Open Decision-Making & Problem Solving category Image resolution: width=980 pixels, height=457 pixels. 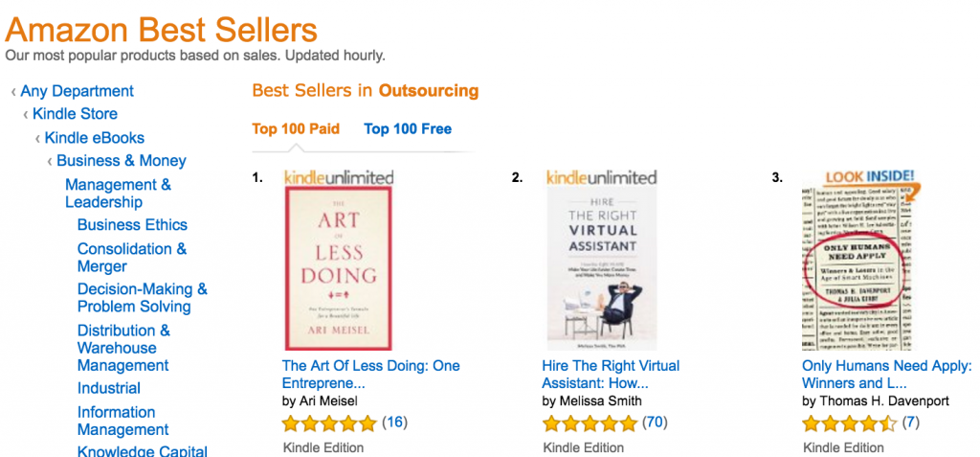point(142,297)
